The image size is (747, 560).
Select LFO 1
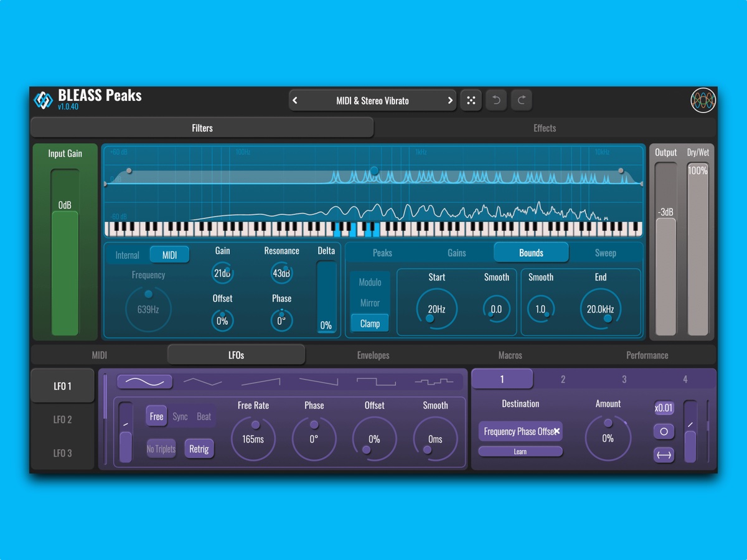point(62,386)
